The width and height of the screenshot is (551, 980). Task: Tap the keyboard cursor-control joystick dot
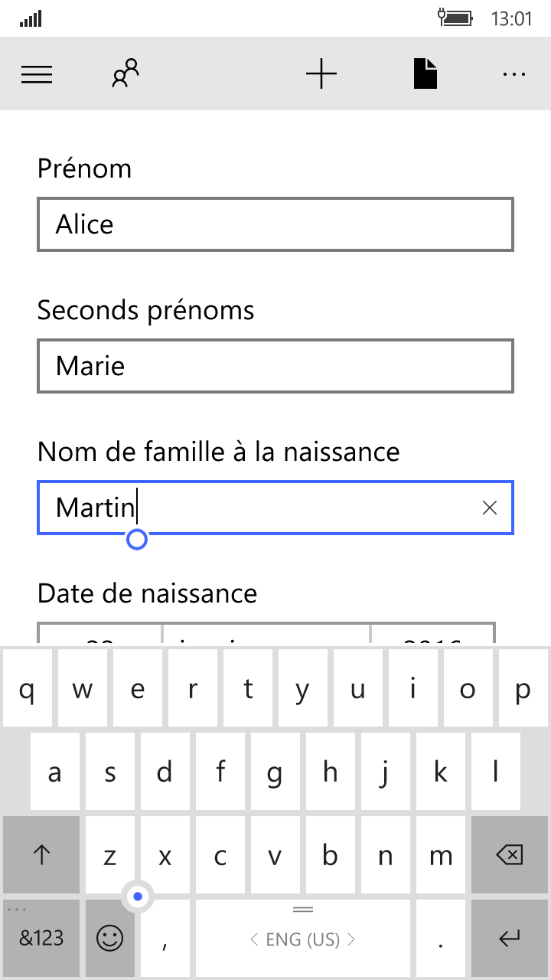click(138, 896)
